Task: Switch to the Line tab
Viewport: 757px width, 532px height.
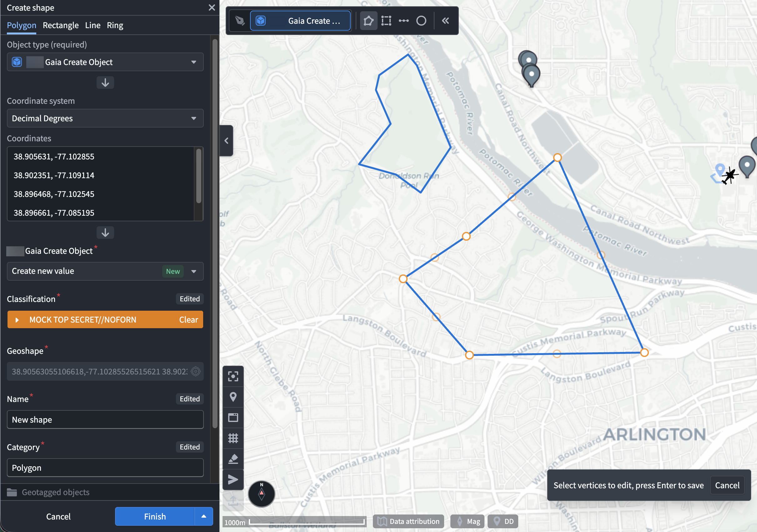Action: [x=93, y=25]
